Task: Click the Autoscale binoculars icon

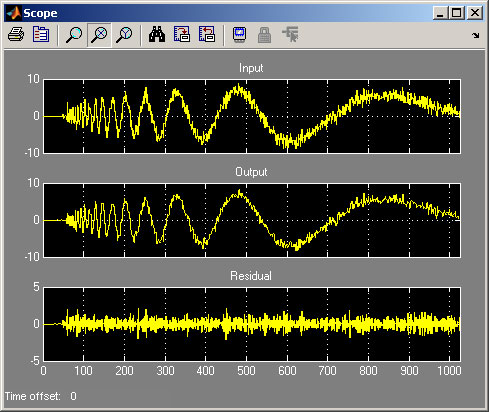Action: [157, 34]
